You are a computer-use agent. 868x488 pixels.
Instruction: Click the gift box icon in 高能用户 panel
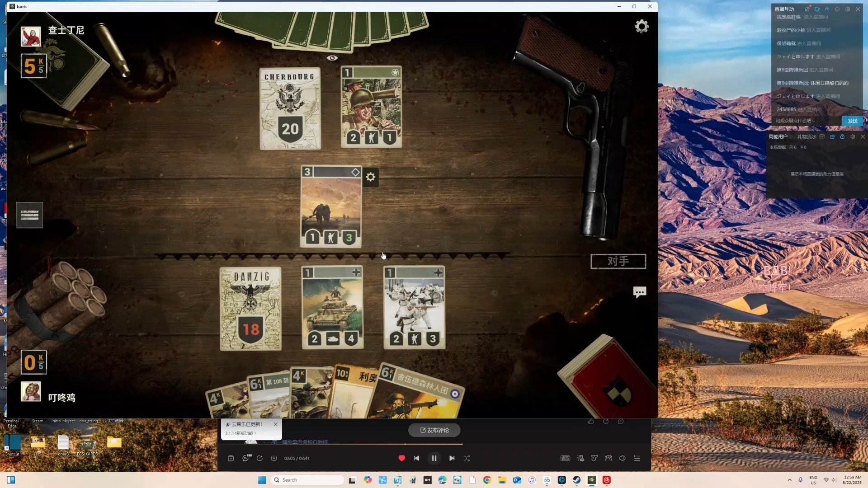coord(822,136)
